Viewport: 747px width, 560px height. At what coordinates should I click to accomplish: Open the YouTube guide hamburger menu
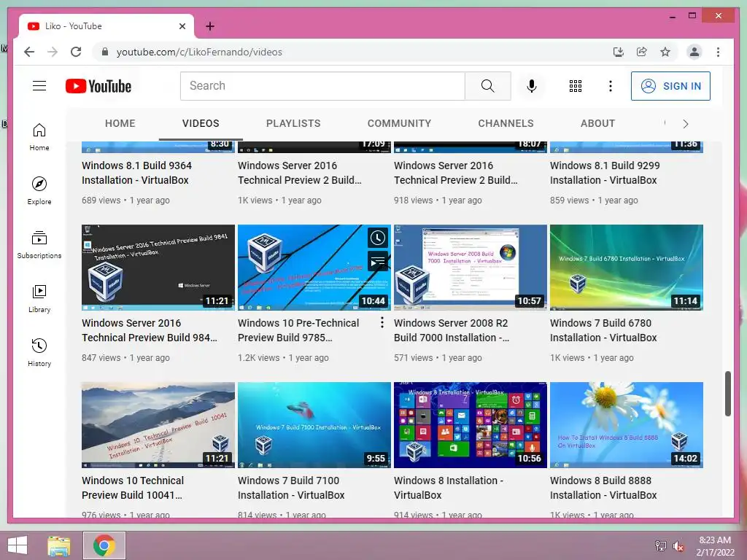(x=39, y=86)
